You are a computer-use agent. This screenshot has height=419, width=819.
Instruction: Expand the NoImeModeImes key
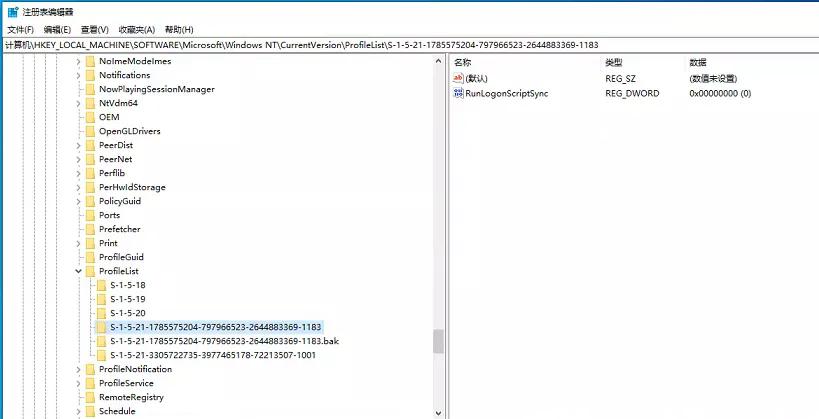pyautogui.click(x=78, y=62)
